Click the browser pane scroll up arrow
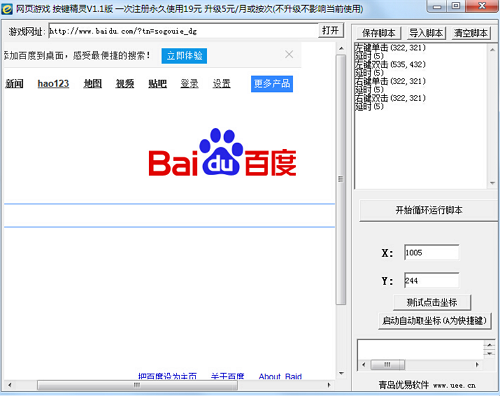The width and height of the screenshot is (500, 396). (x=341, y=49)
